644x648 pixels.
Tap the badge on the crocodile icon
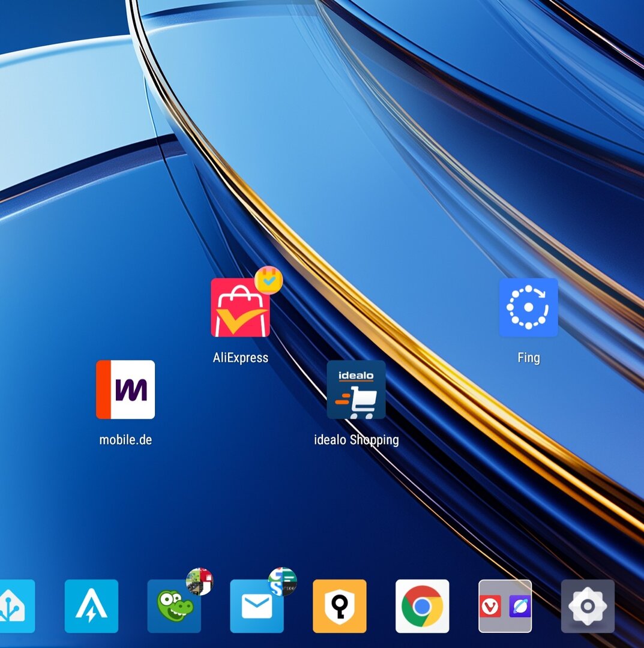[200, 581]
